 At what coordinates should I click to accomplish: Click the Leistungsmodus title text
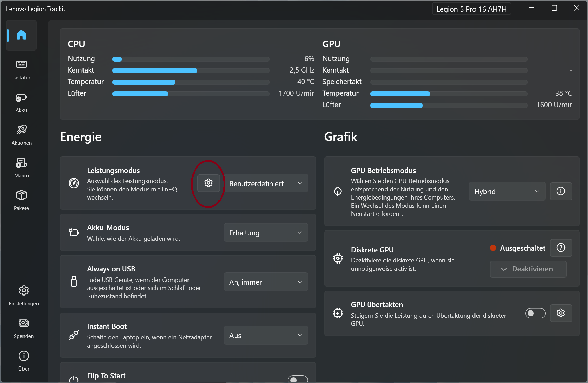[114, 171]
